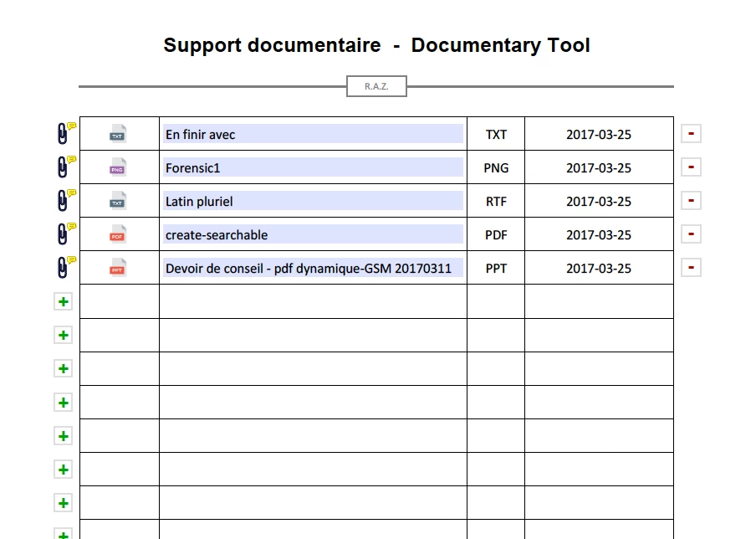Click the R.A.Z. reset button
Screen dimensions: 756x539
(x=376, y=86)
